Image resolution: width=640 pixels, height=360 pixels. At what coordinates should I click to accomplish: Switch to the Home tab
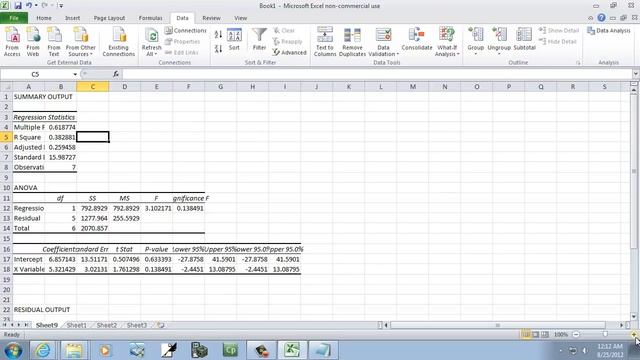pos(44,18)
